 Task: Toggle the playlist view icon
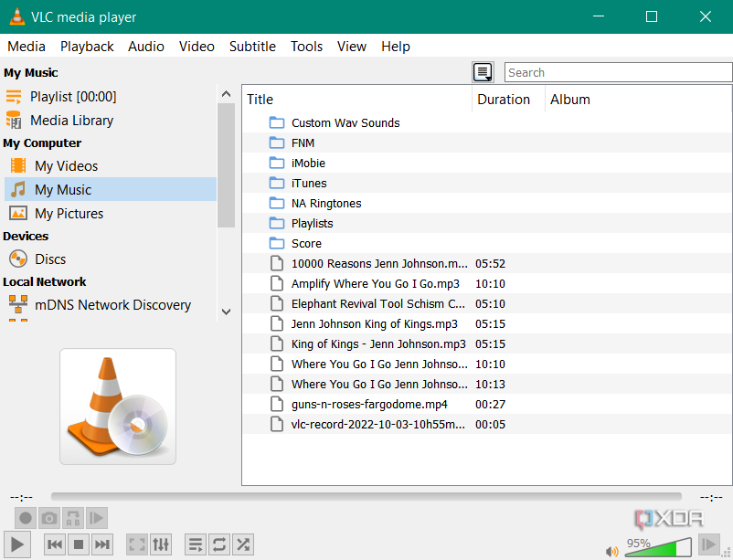tap(196, 544)
